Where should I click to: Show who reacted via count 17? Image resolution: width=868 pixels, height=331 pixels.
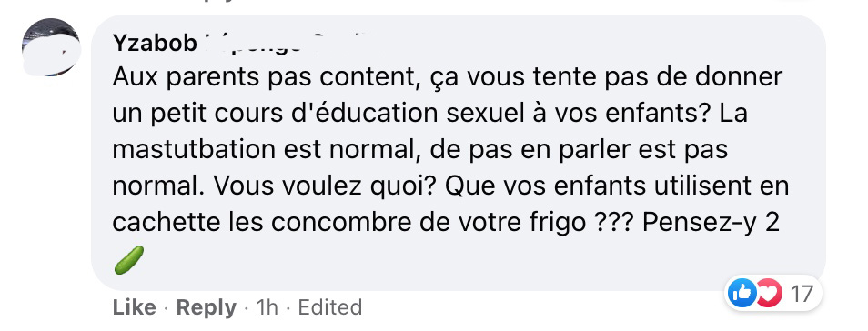(801, 294)
